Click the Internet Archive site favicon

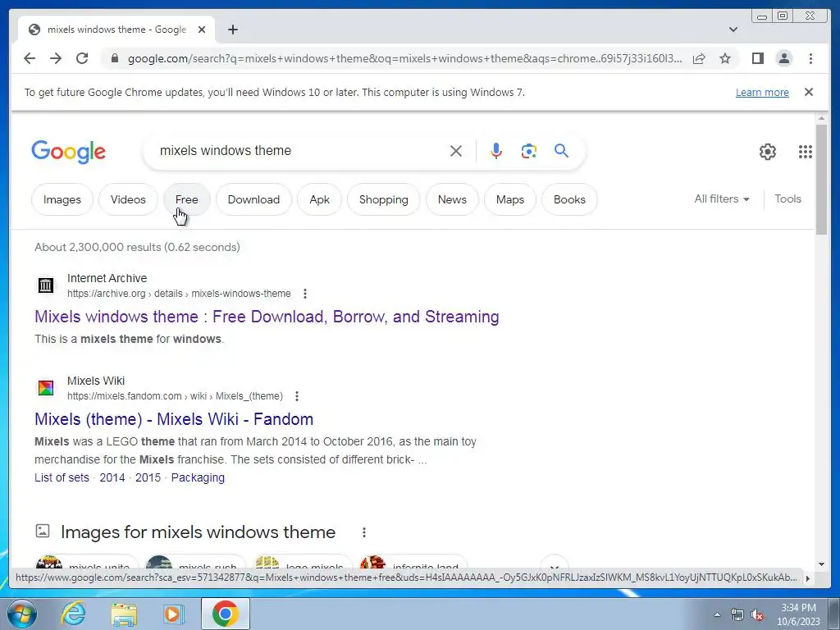pyautogui.click(x=46, y=285)
